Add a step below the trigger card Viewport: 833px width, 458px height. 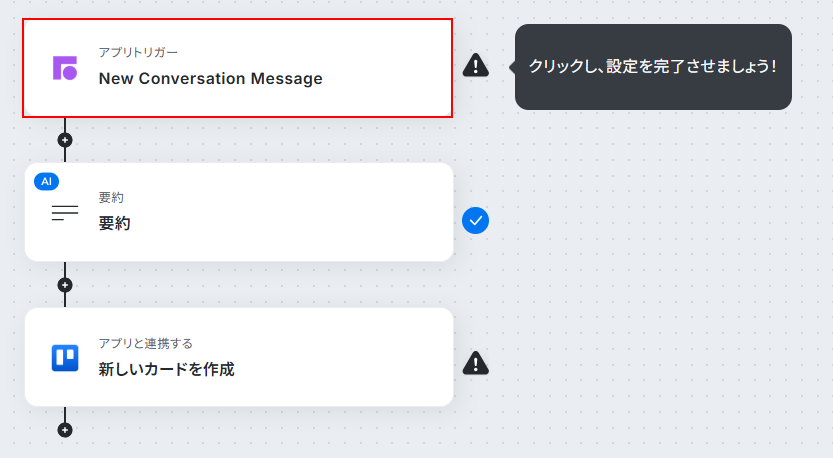pyautogui.click(x=65, y=140)
